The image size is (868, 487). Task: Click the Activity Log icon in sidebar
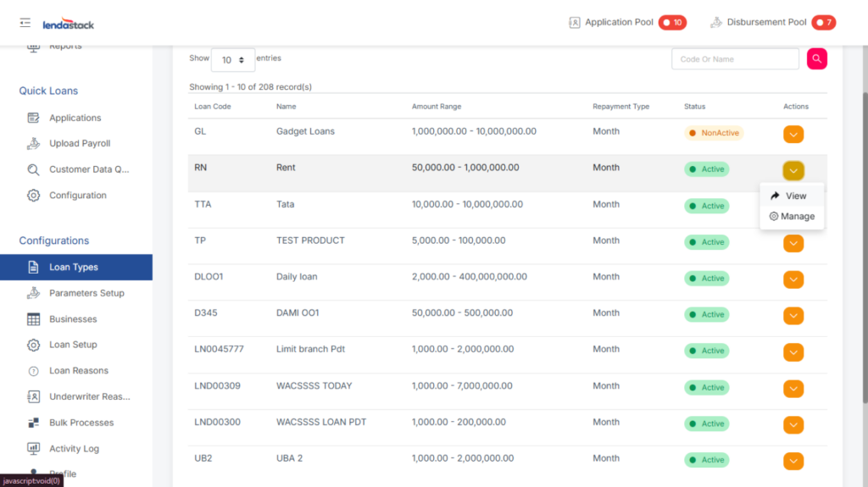click(x=34, y=449)
